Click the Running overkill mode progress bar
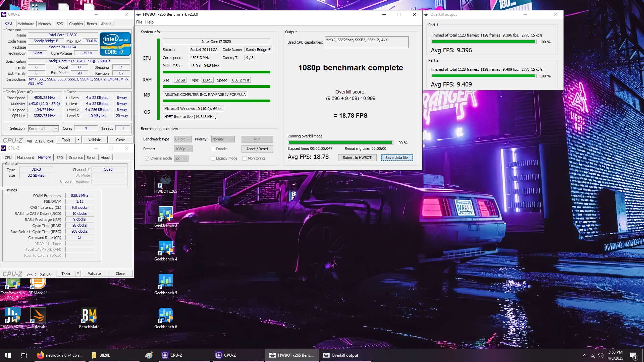This screenshot has height=362, width=644. click(340, 142)
